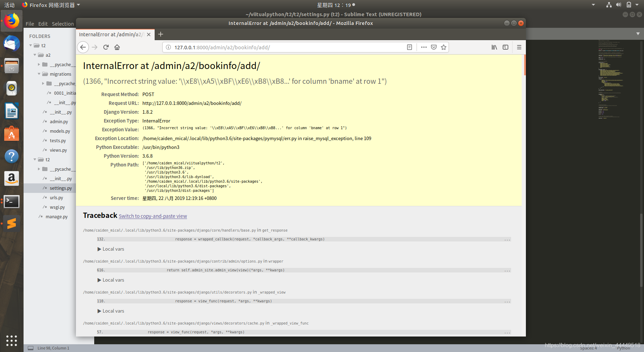
Task: Open admin.py in sidebar
Action: tap(59, 121)
